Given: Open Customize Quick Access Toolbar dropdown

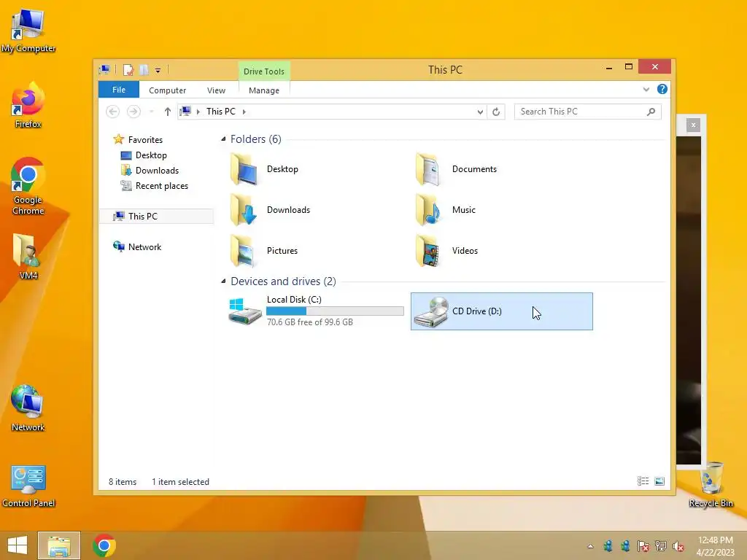Looking at the screenshot, I should point(158,71).
